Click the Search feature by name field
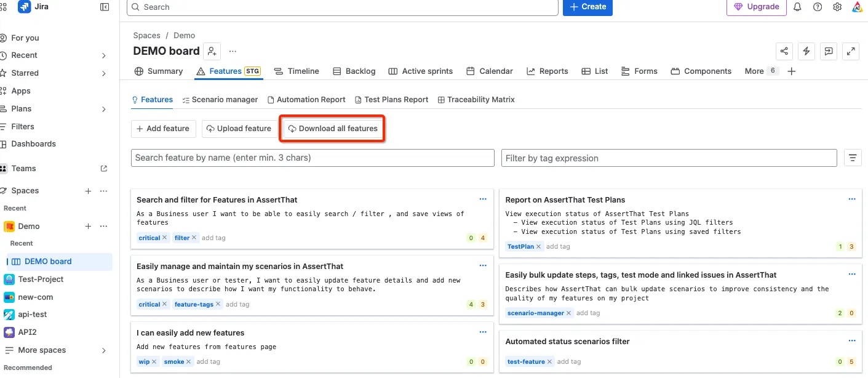This screenshot has height=378, width=868. click(x=313, y=158)
